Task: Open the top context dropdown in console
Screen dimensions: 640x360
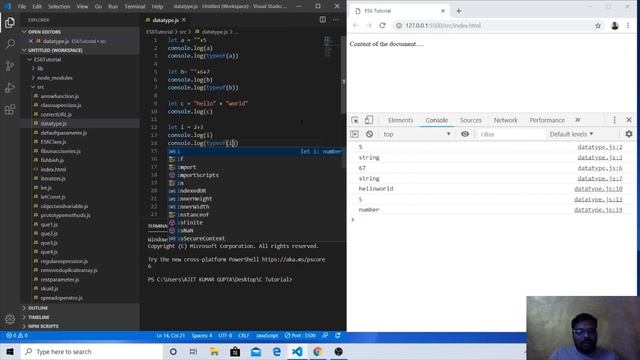Action: (x=417, y=134)
